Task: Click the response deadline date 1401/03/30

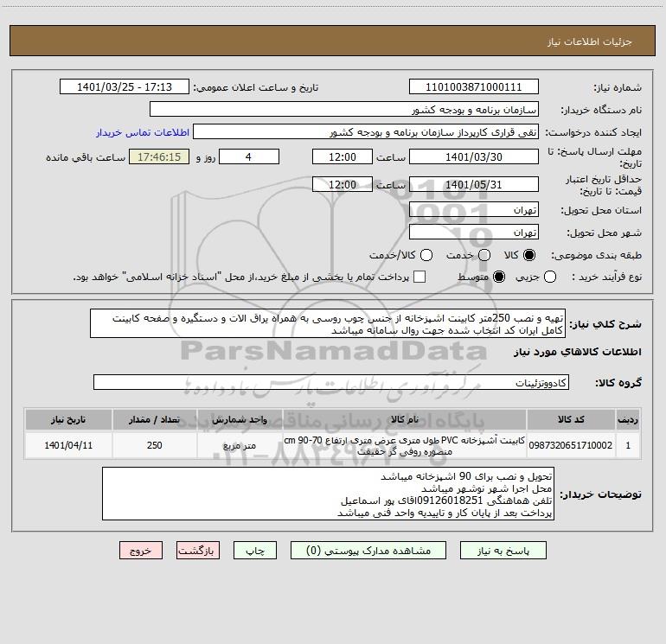Action: pyautogui.click(x=474, y=156)
